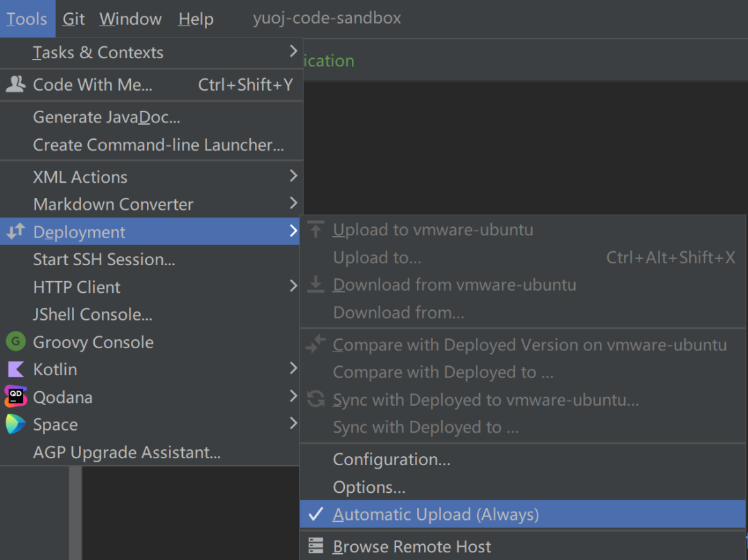Expand the HTTP Client submenu arrow
The width and height of the screenshot is (748, 560).
pyautogui.click(x=294, y=286)
